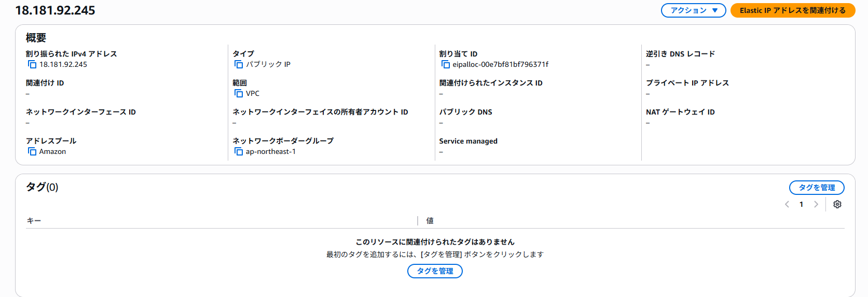This screenshot has width=868, height=297.
Task: Copy the eipalloc allocation ID
Action: (x=445, y=64)
